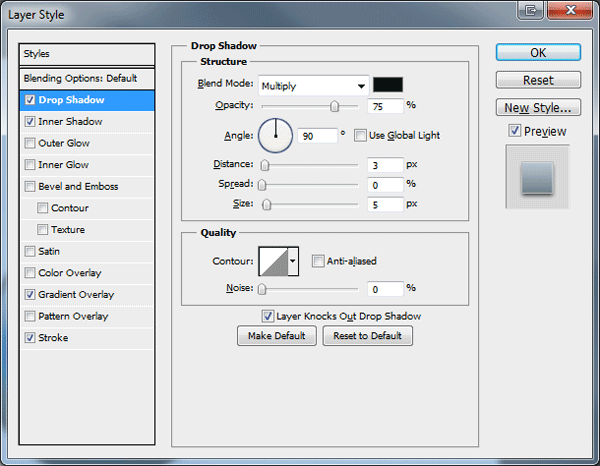The width and height of the screenshot is (600, 466).
Task: Click the Opacity slider handle
Action: pos(334,106)
